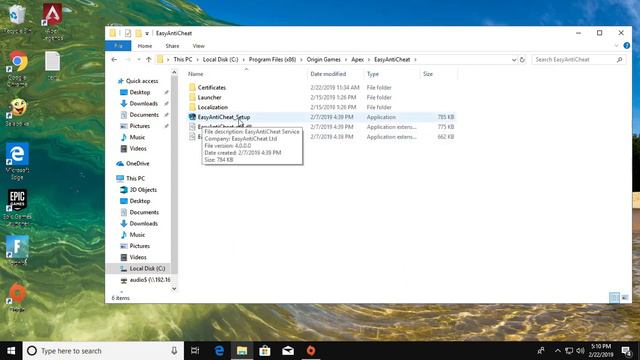Screen dimensions: 640x360
Task: Select the EasyAntiCheat_Setup application
Action: pos(224,117)
